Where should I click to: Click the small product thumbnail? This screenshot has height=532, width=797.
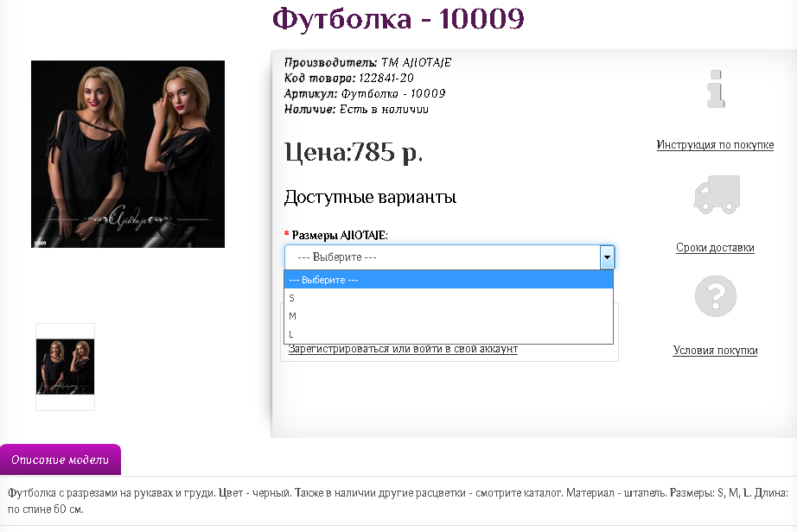(65, 366)
